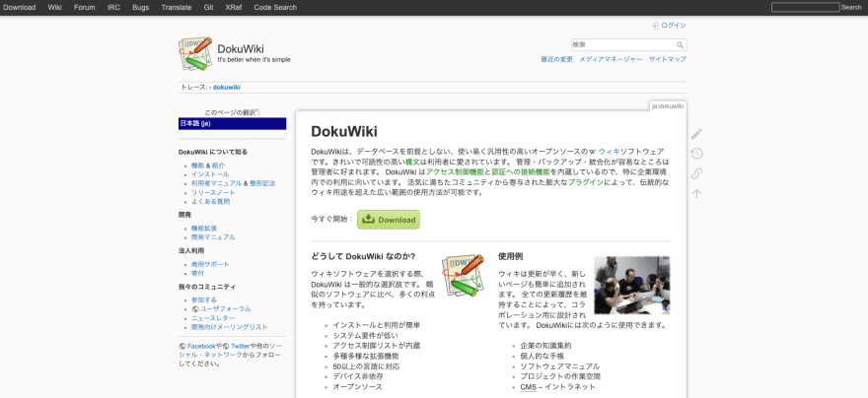The height and width of the screenshot is (398, 868).
Task: Open the green プラグイン plugins link
Action: pos(586,182)
